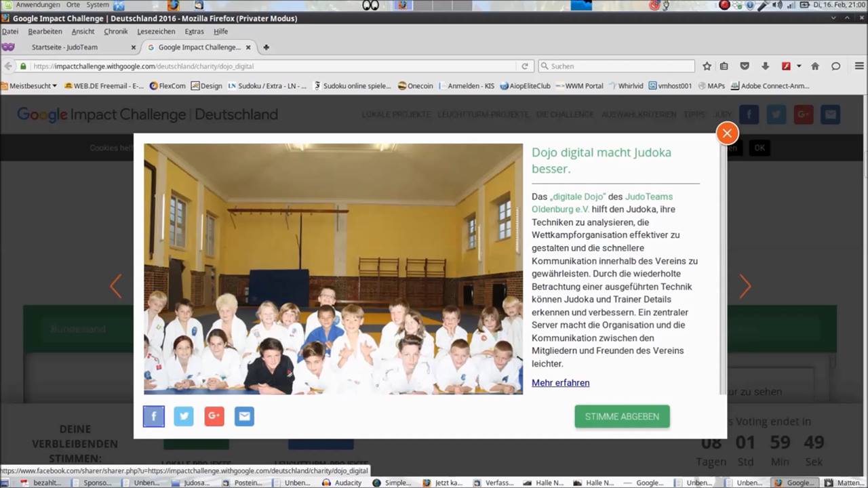Open the Mehr erfahren link
Viewport: 868px width, 488px height.
(560, 383)
